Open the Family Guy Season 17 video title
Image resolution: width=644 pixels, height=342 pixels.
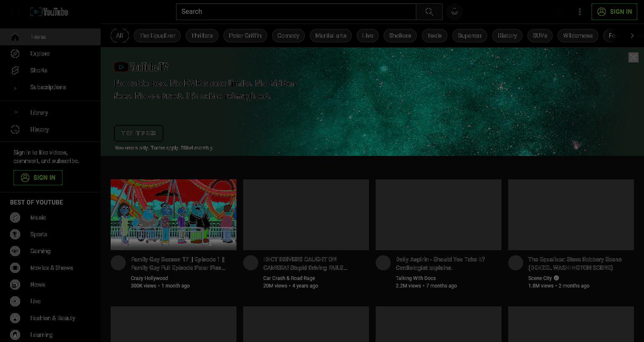pos(178,264)
